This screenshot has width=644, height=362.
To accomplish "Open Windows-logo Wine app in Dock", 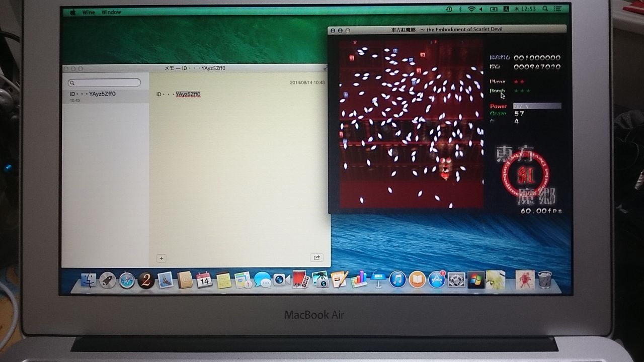I will click(x=475, y=280).
